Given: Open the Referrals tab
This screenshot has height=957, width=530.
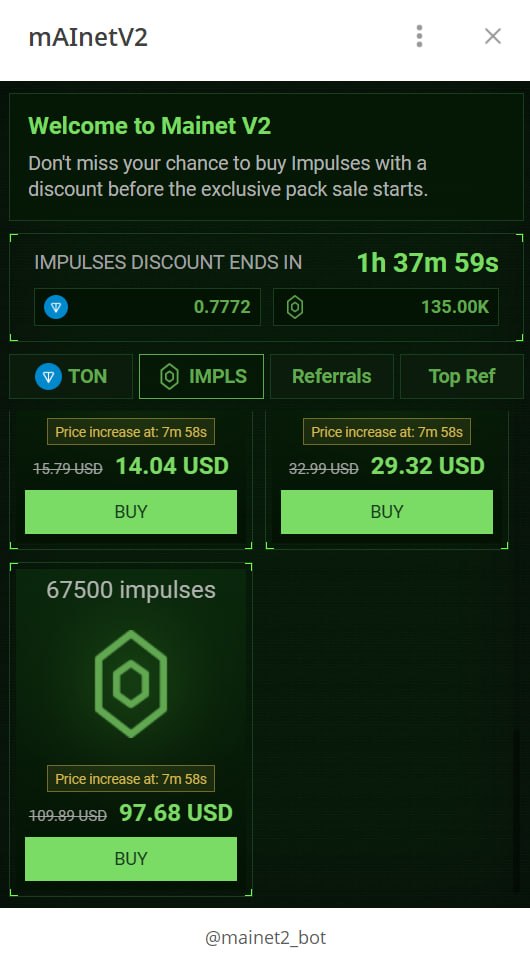Looking at the screenshot, I should click(332, 377).
